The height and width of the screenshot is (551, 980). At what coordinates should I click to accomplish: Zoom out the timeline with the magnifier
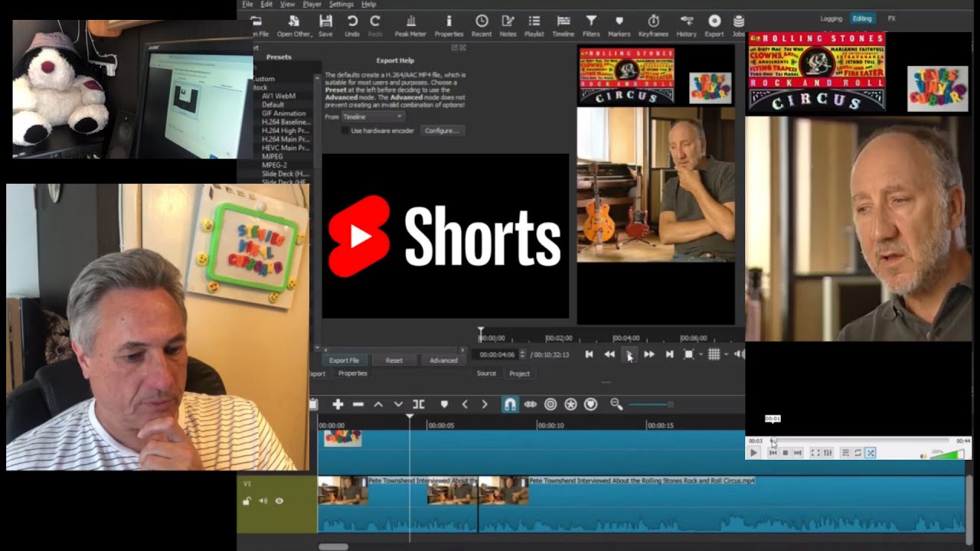(x=616, y=404)
